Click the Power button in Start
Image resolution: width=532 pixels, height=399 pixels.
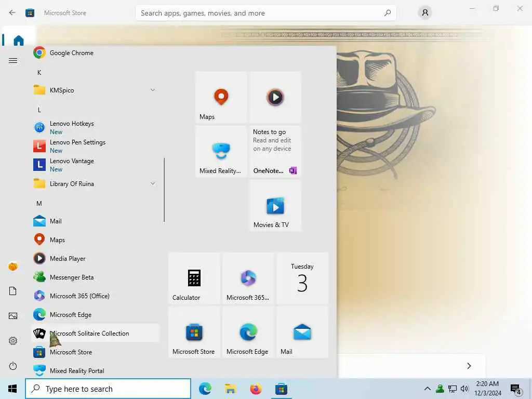(13, 366)
